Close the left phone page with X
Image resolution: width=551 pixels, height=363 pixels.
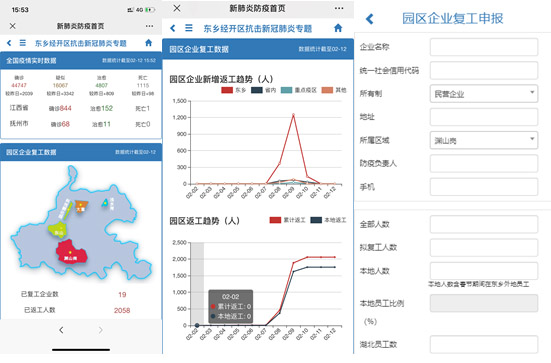click(x=13, y=26)
